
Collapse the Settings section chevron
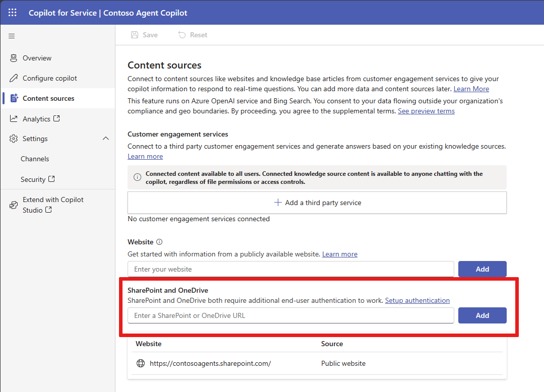105,139
